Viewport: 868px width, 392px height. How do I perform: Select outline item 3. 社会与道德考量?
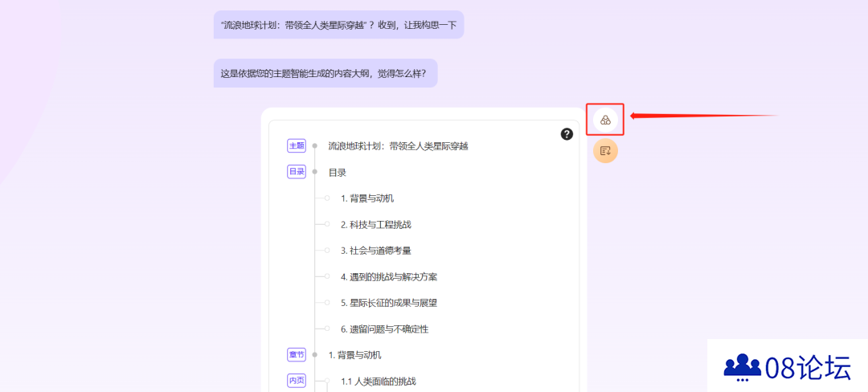tap(376, 251)
